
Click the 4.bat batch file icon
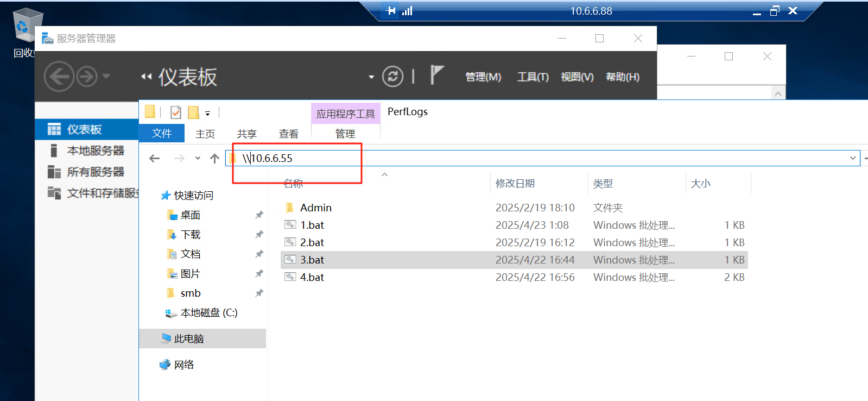tap(290, 277)
